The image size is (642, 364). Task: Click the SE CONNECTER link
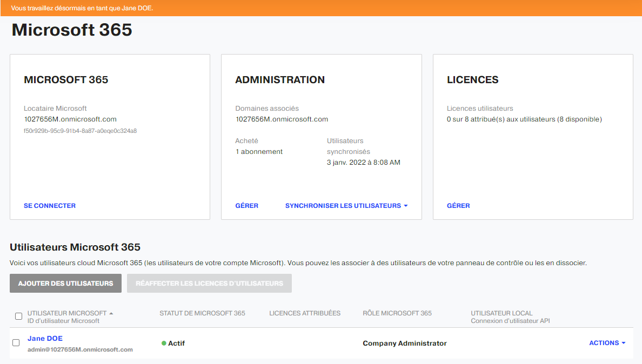[x=50, y=206]
